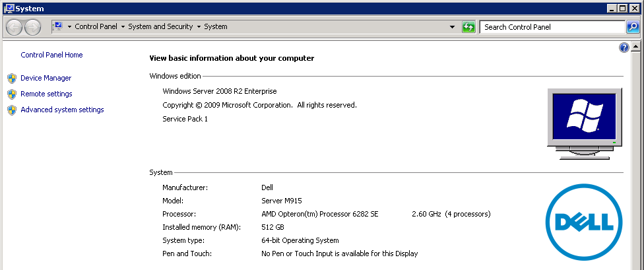The width and height of the screenshot is (644, 270).
Task: Click the green Refresh button
Action: [468, 27]
